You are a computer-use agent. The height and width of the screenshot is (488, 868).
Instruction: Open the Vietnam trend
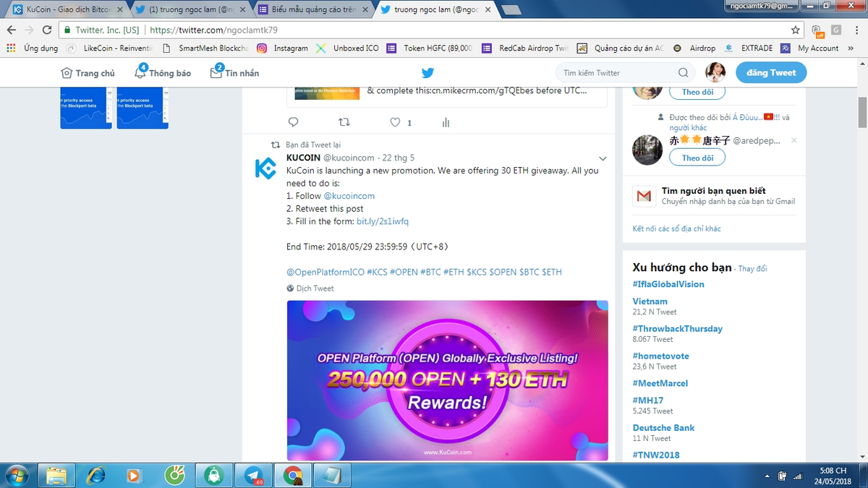[x=650, y=301]
